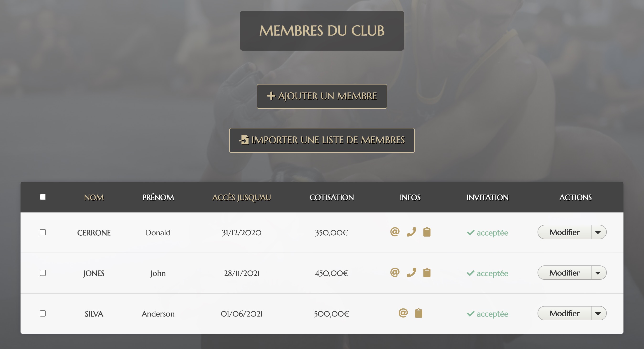Click the email icon for Anderson Silva
644x349 pixels.
click(x=403, y=313)
